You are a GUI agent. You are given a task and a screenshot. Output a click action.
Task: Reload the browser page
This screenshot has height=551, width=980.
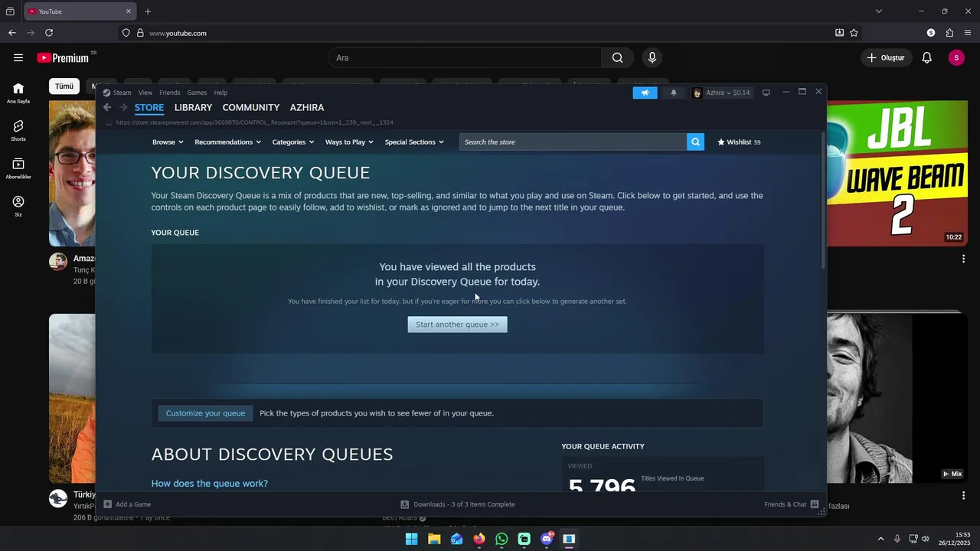pos(49,33)
